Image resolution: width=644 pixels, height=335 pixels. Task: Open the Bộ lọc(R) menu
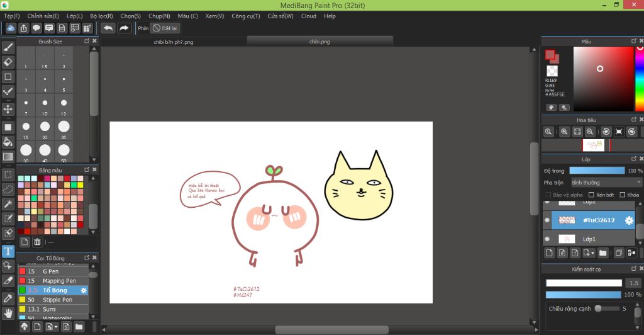101,16
